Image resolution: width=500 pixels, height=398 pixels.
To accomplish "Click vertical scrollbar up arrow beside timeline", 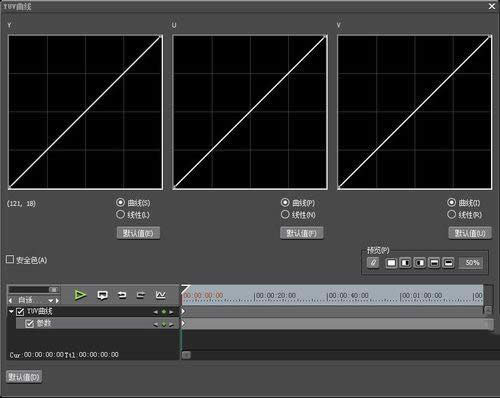I will click(488, 310).
